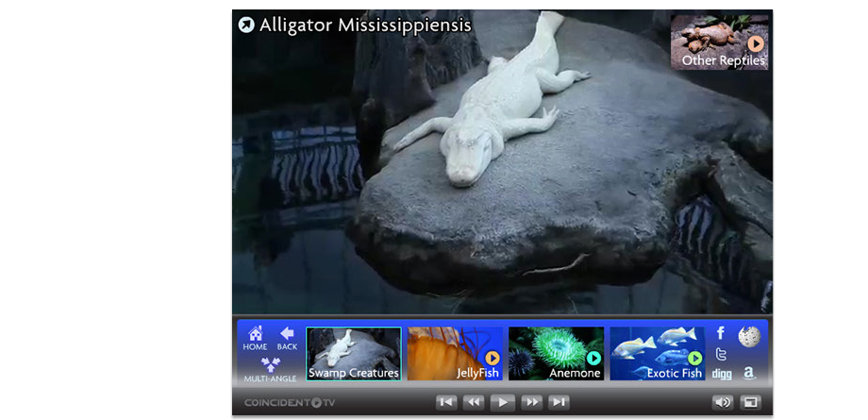Viewport: 868px width, 420px height.
Task: Open the Amazon icon link
Action: (749, 374)
